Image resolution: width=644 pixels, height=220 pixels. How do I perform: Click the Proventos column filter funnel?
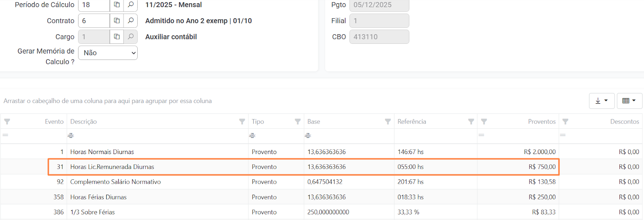(484, 121)
